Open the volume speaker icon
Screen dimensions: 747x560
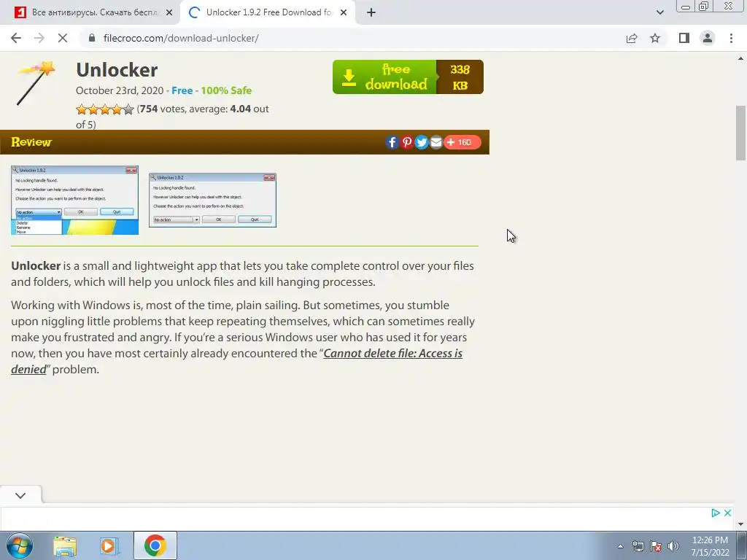pos(673,546)
